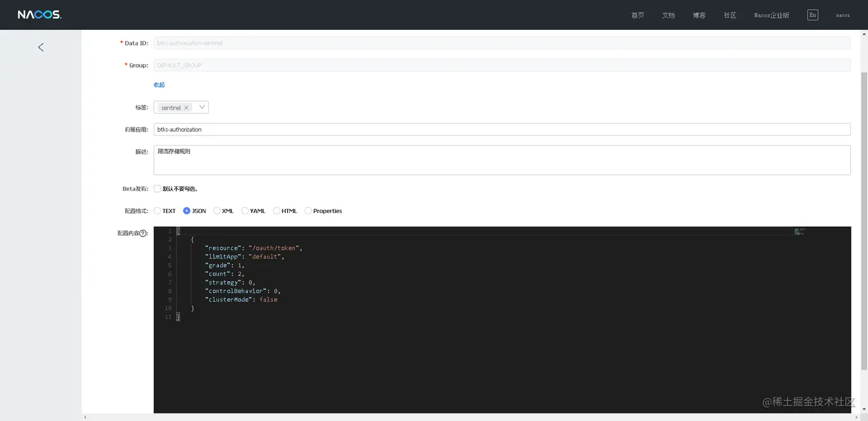Click the 归属应用 input field

pyautogui.click(x=502, y=130)
